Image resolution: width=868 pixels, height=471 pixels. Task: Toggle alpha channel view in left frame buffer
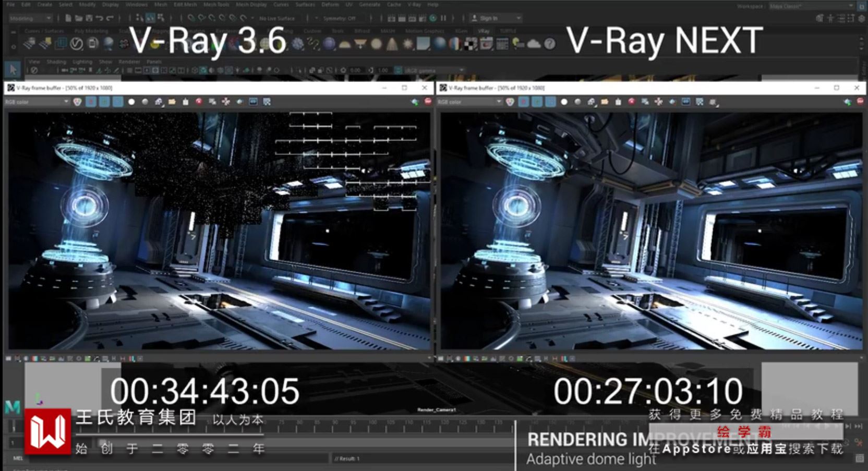tap(131, 102)
